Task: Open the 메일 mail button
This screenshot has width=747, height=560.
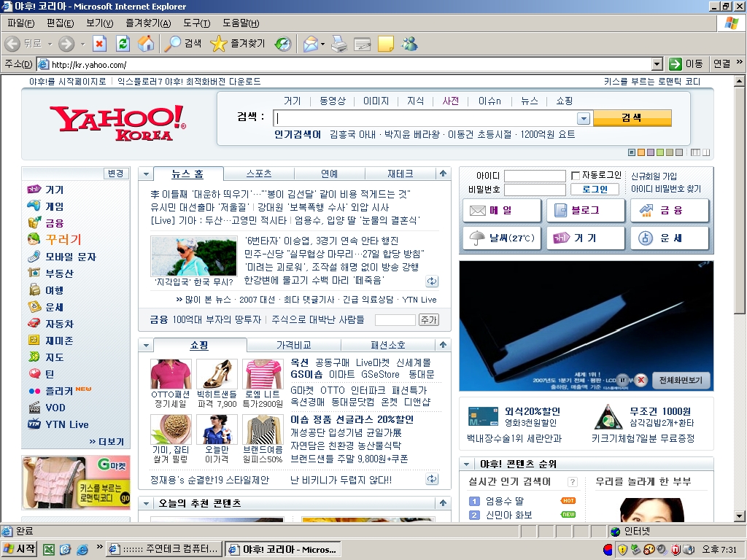Action: pos(502,210)
